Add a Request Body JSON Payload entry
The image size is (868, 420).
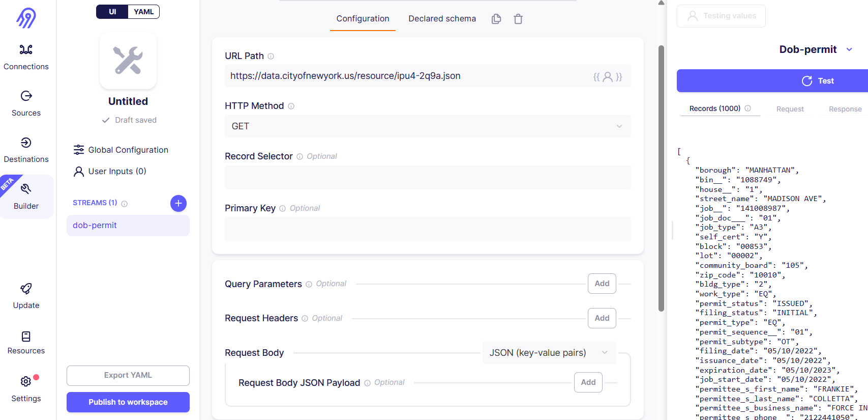pos(588,382)
